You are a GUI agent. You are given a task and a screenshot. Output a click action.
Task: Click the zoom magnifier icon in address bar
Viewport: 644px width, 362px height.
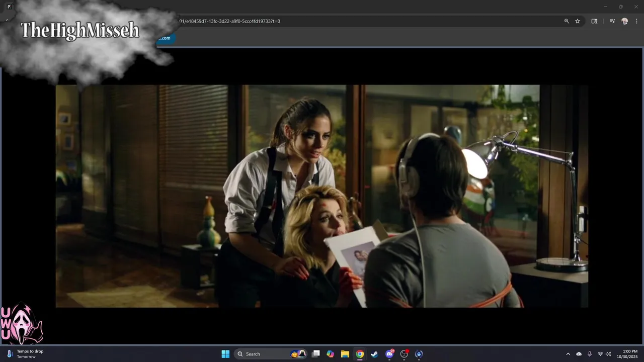tap(567, 21)
